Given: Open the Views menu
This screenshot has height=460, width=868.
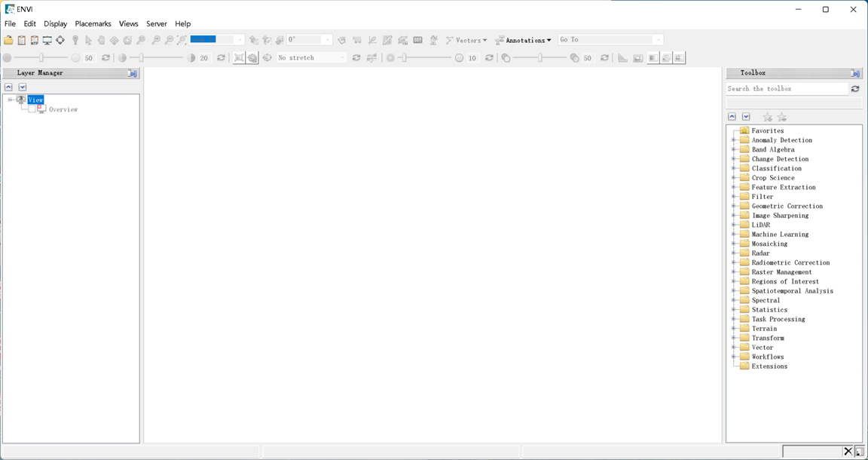Looking at the screenshot, I should [128, 24].
